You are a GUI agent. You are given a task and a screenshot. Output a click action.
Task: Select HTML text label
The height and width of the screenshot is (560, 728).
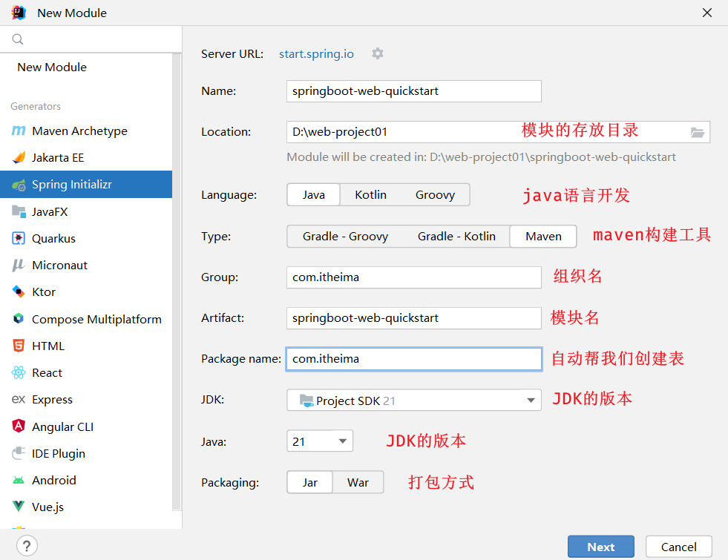(x=48, y=346)
